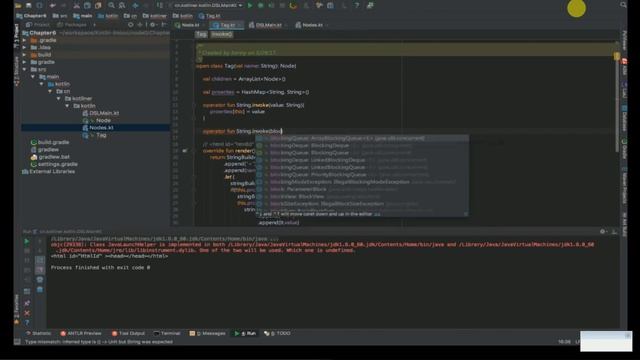Click the Paste toolbar icon
This screenshot has width=640, height=360.
pyautogui.click(x=98, y=6)
